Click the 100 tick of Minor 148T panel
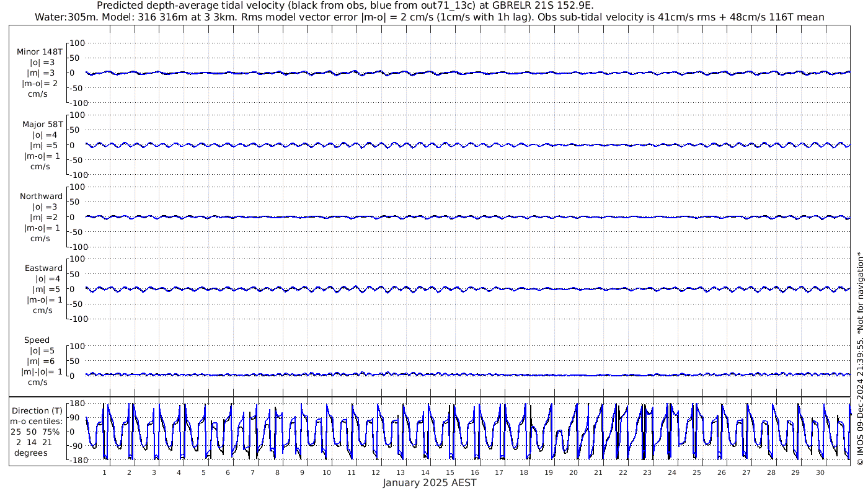Viewport: 868px width, 496px height. 77,43
